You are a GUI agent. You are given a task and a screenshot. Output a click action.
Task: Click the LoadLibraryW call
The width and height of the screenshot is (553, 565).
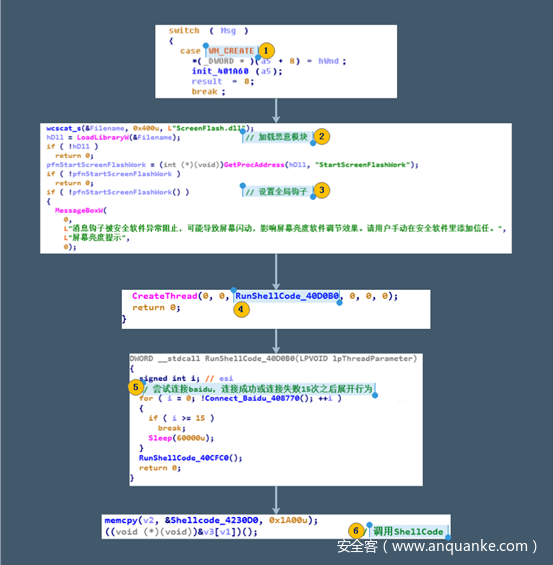(x=103, y=137)
